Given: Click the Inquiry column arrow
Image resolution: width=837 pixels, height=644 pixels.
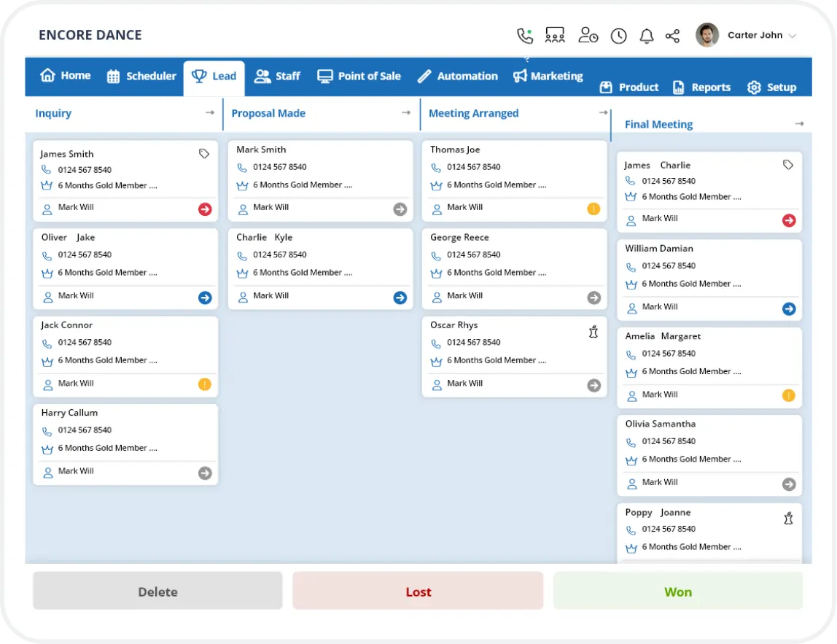Looking at the screenshot, I should 210,112.
